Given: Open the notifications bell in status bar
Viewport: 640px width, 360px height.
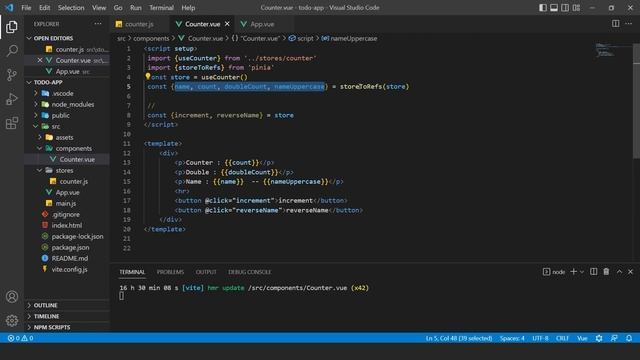Looking at the screenshot, I should click(x=629, y=338).
